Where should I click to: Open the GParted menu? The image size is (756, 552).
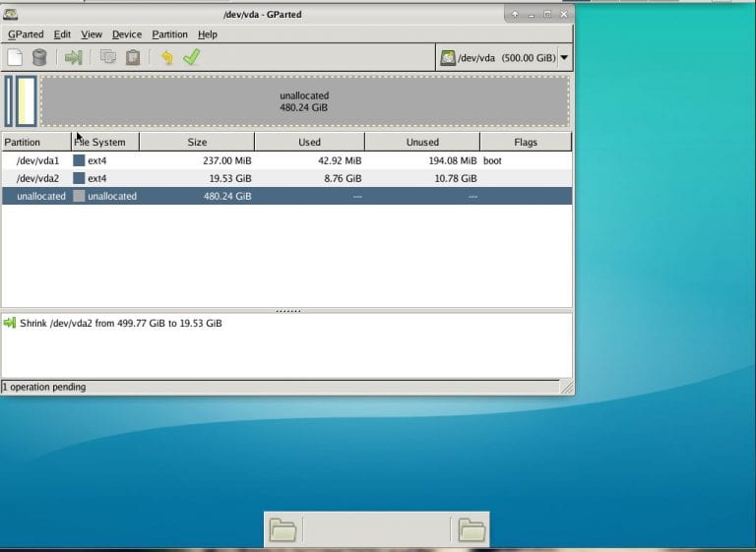tap(26, 34)
